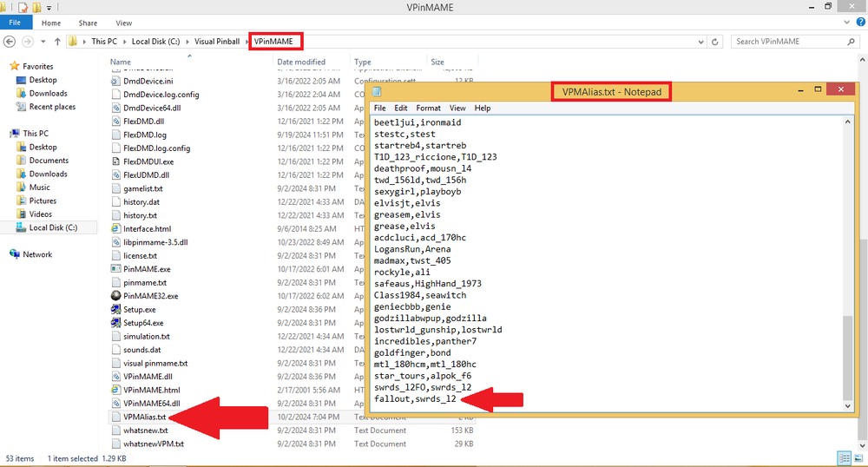This screenshot has width=868, height=467.
Task: Select the gamelist.txt file
Action: [143, 188]
